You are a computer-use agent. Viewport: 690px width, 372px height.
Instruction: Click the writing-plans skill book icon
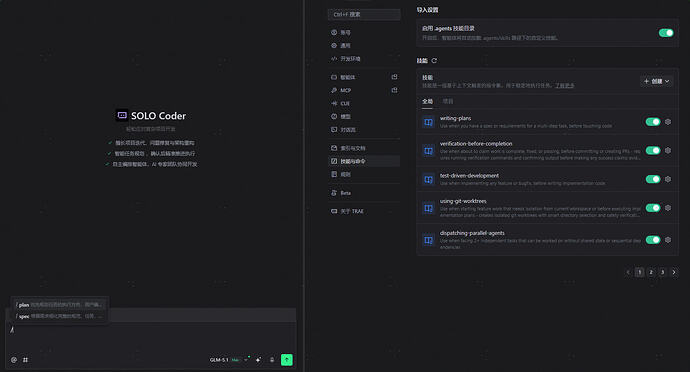point(428,122)
